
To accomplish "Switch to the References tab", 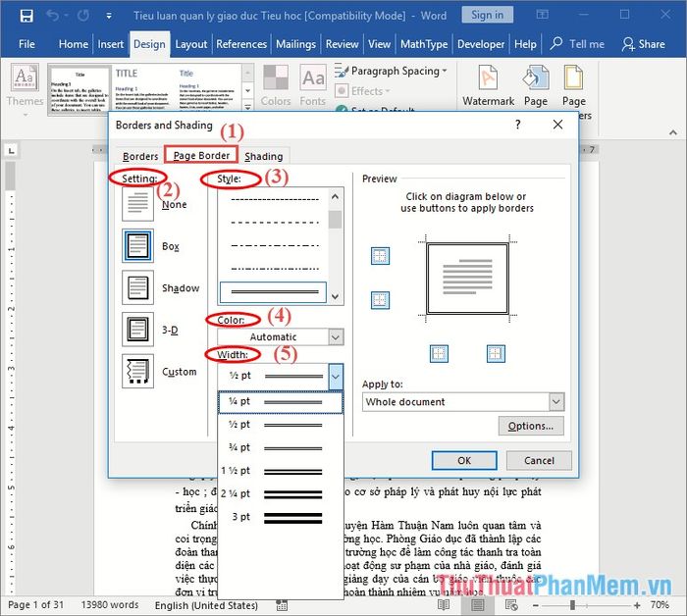I will click(241, 44).
